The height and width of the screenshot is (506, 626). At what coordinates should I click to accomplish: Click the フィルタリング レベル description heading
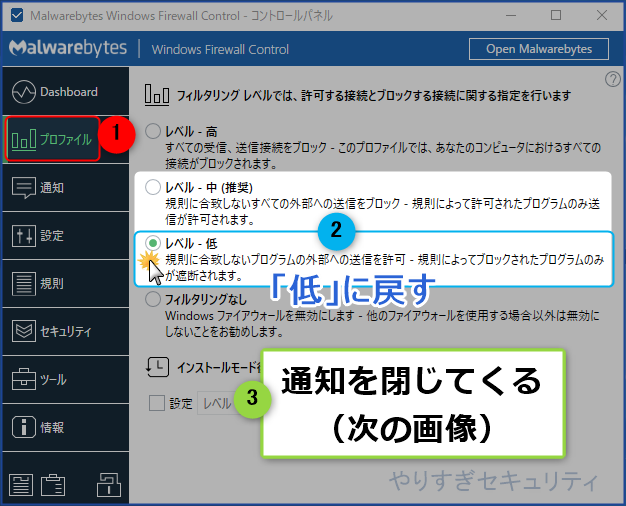tap(374, 95)
